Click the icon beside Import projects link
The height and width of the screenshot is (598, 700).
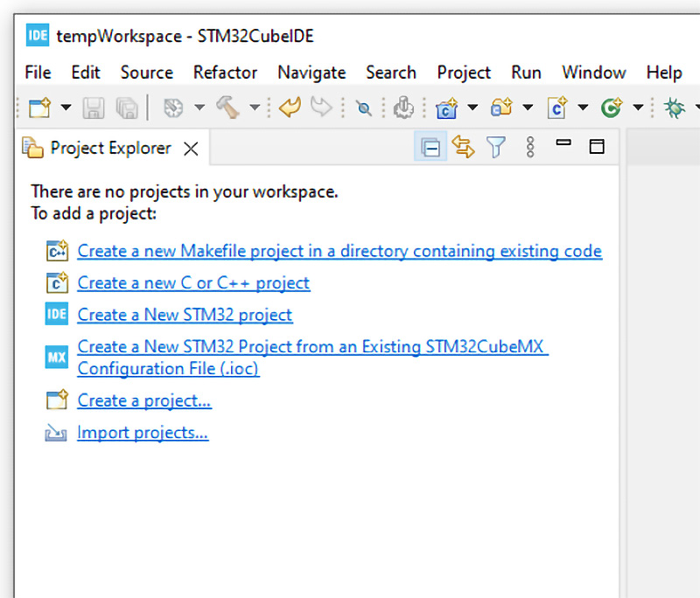[x=56, y=433]
